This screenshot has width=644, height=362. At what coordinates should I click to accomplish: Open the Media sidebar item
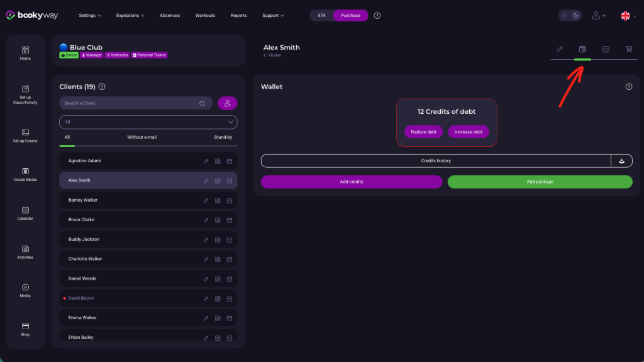click(x=25, y=290)
